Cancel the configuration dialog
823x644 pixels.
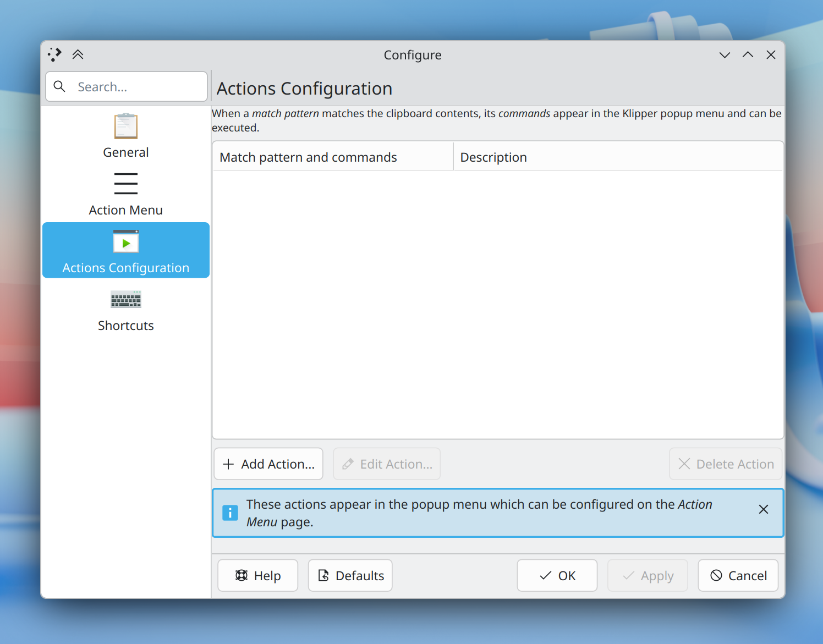pyautogui.click(x=738, y=575)
